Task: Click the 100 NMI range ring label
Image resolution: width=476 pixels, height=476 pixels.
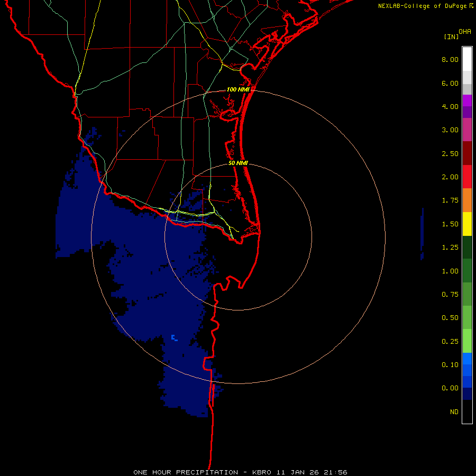Action: click(238, 89)
